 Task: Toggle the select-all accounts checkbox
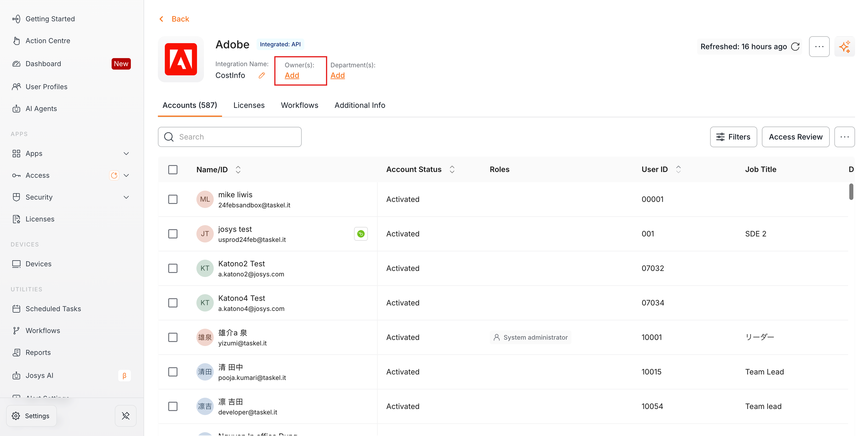click(x=173, y=169)
